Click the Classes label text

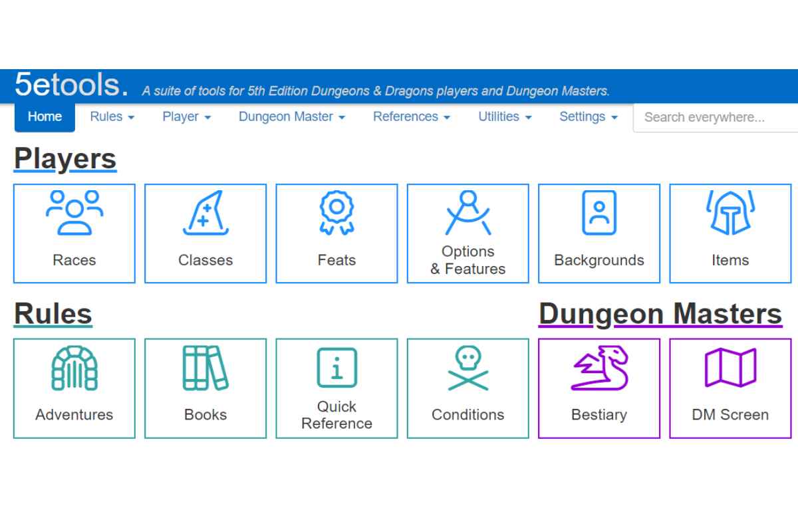pyautogui.click(x=205, y=260)
